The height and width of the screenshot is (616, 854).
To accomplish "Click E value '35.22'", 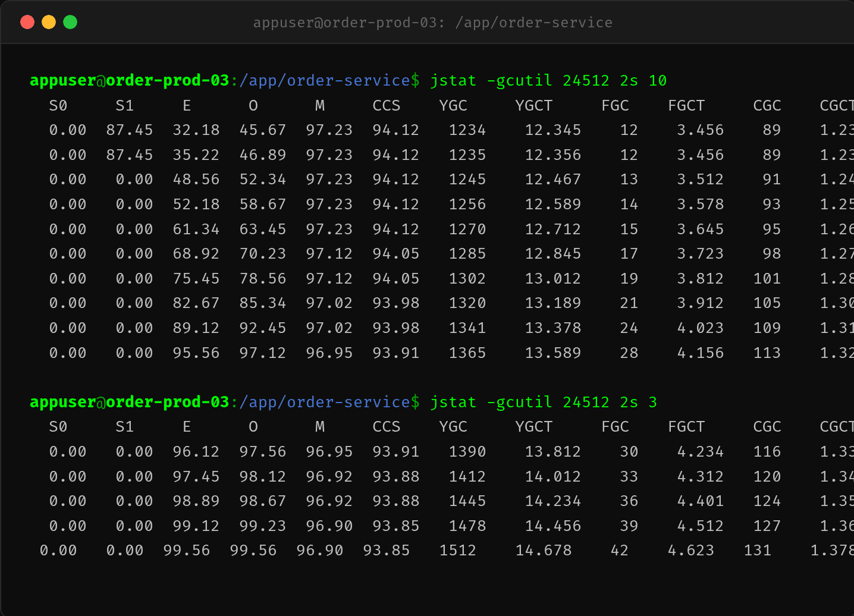I will coord(196,155).
